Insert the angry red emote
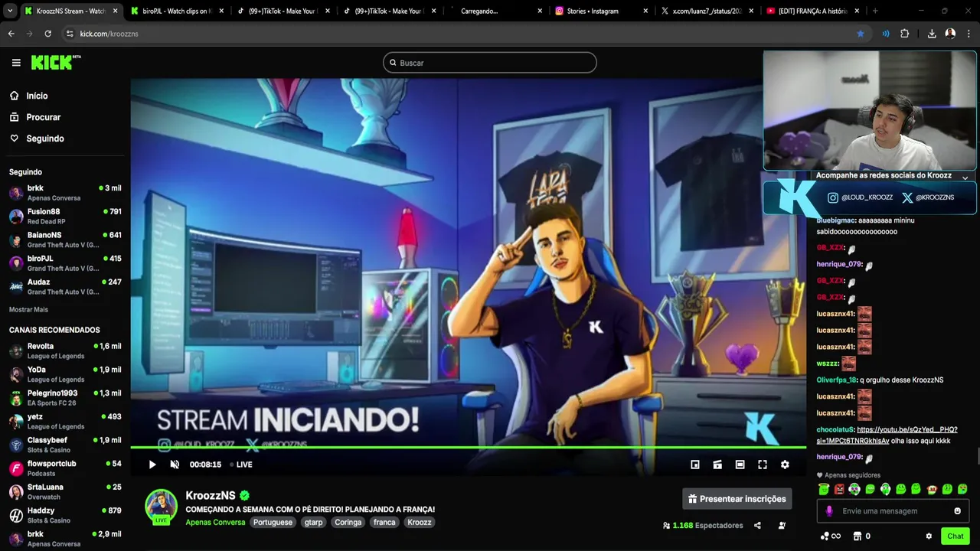Screen dimensions: 980x551 (x=839, y=489)
